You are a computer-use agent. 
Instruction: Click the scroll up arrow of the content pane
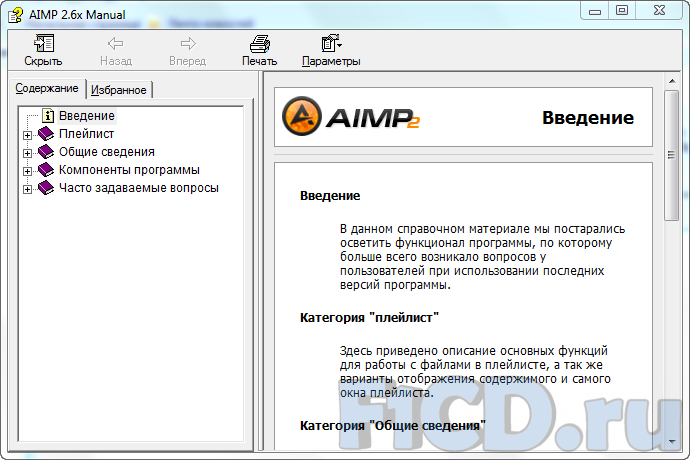pyautogui.click(x=672, y=81)
